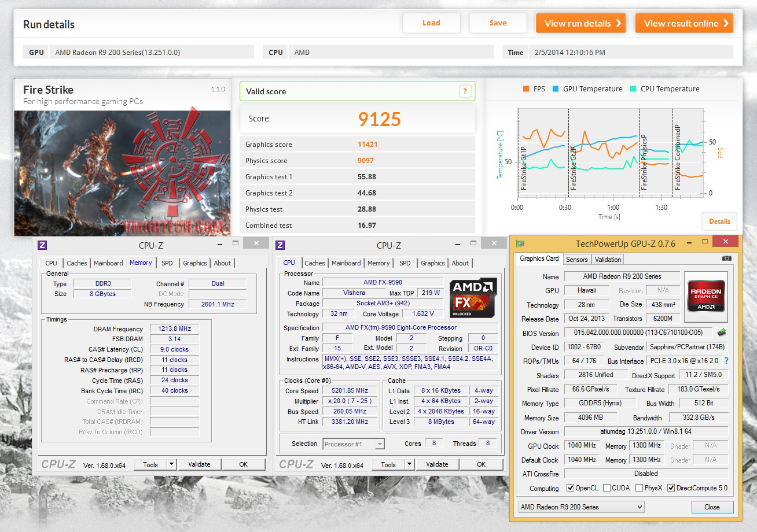Close the Memory CPU-Z window
Viewport: 757px width, 532px height.
coord(256,243)
